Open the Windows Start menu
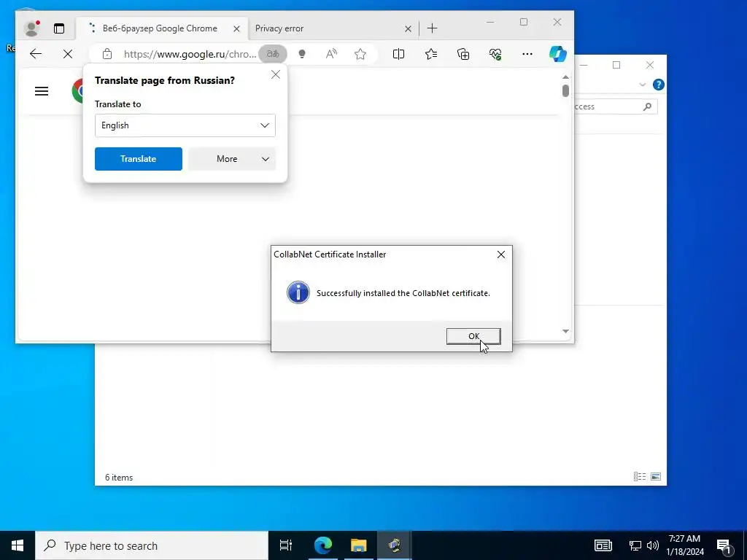This screenshot has width=747, height=560. point(18,545)
